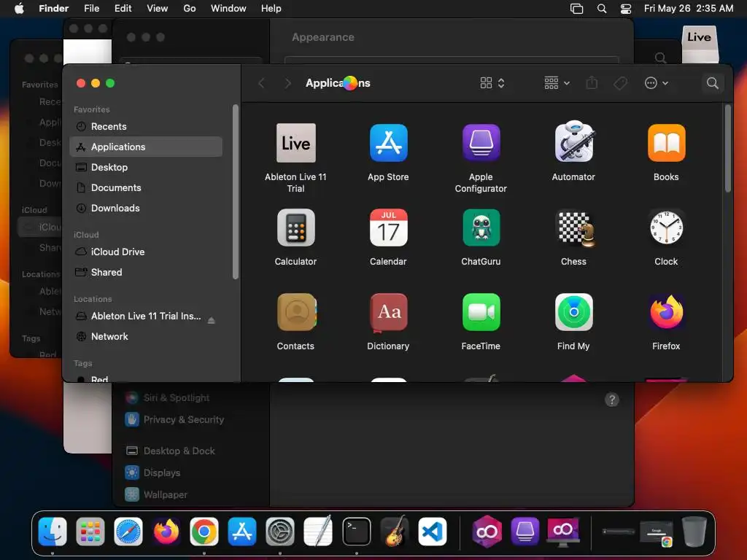Open GarageBand from the Dock
The width and height of the screenshot is (747, 560).
coord(395,531)
